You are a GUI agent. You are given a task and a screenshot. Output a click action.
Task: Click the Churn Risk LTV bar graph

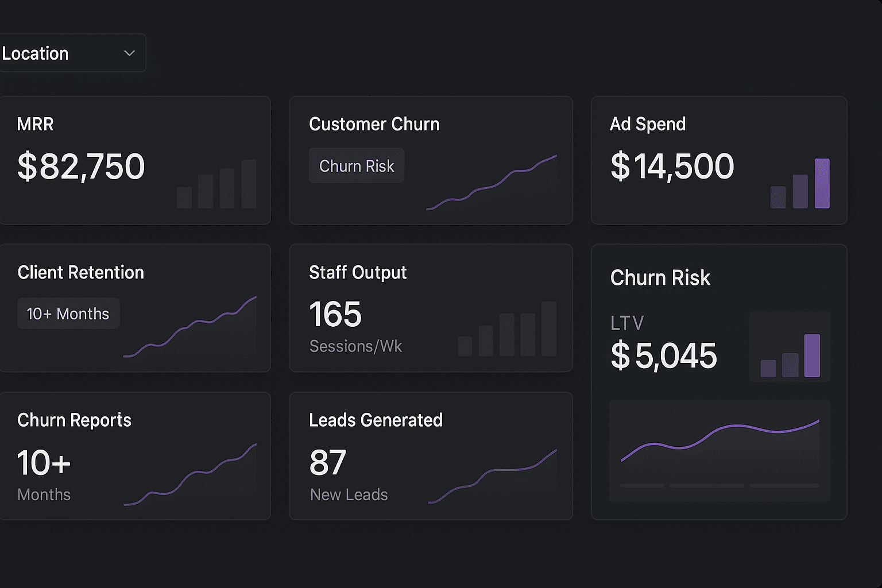click(x=790, y=347)
